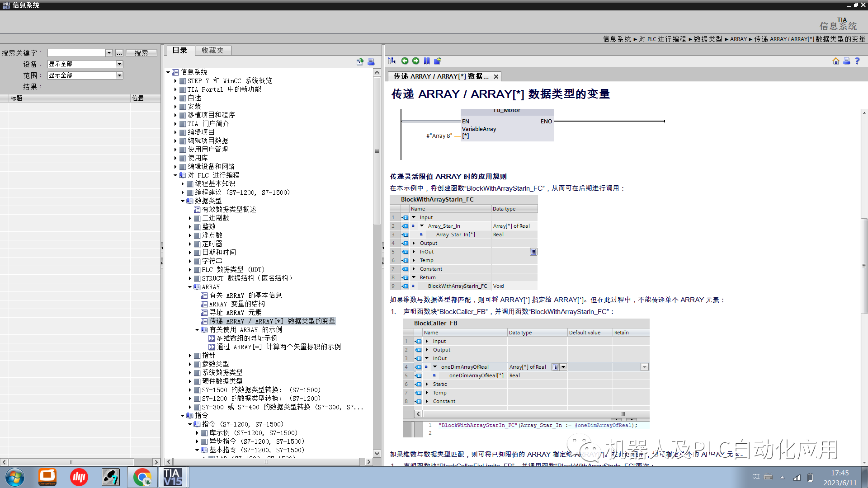Click the tray keyboard input icon
The width and height of the screenshot is (868, 488).
click(x=768, y=477)
